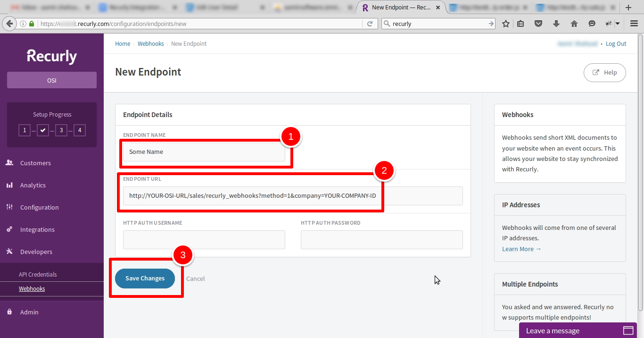Focus the HTTP Auth Username field
The image size is (644, 338).
pyautogui.click(x=204, y=240)
